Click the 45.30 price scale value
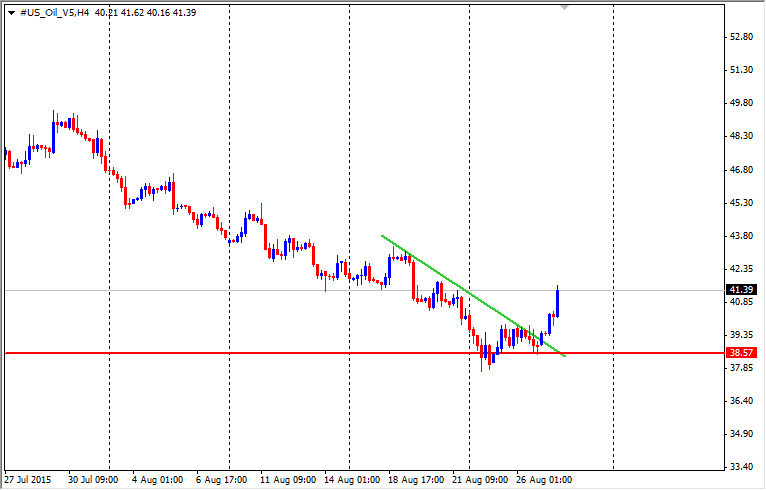This screenshot has width=766, height=490. click(x=741, y=202)
